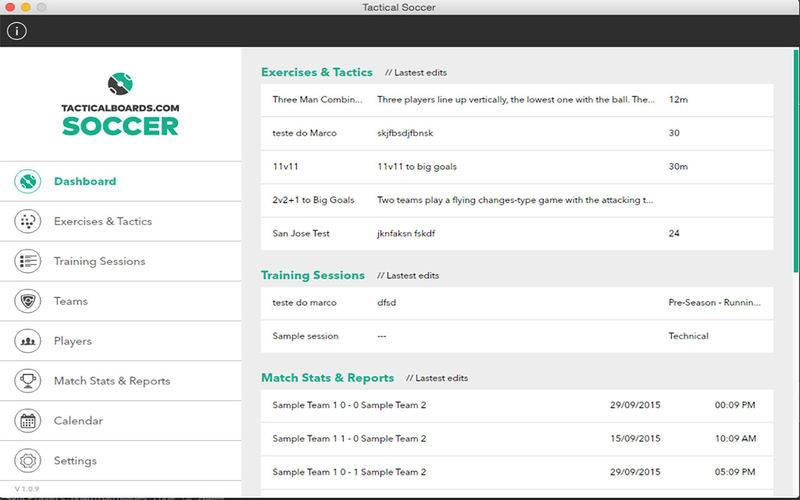Open the Training Sessions section heading
This screenshot has height=500, width=800.
pyautogui.click(x=312, y=275)
